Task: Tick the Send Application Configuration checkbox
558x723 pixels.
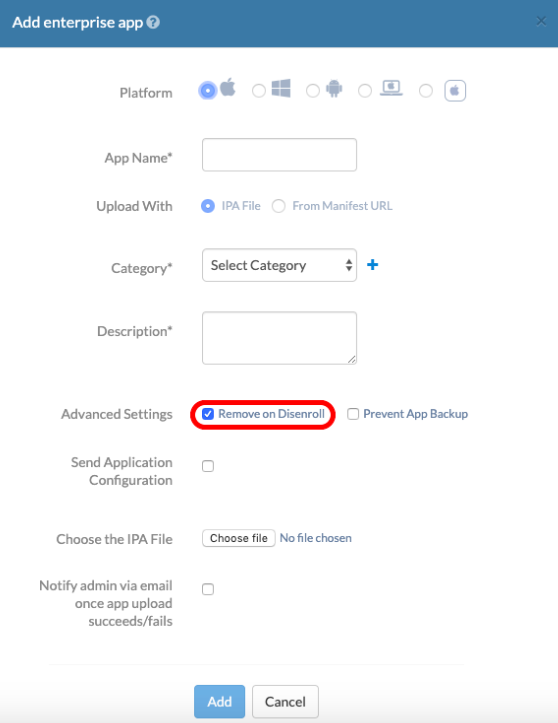Action: click(208, 466)
